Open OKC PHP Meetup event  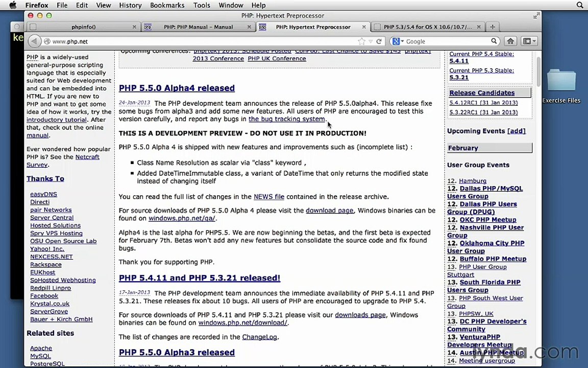click(488, 220)
